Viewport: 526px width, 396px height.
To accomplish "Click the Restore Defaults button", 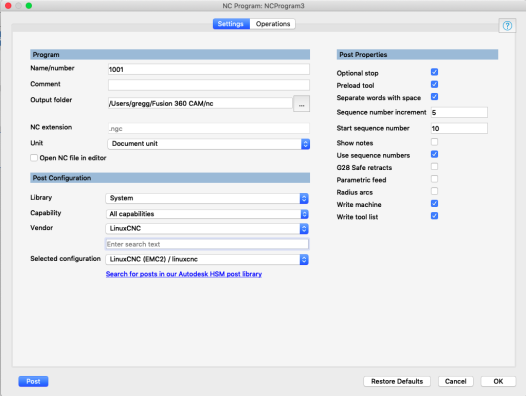I will 397,382.
